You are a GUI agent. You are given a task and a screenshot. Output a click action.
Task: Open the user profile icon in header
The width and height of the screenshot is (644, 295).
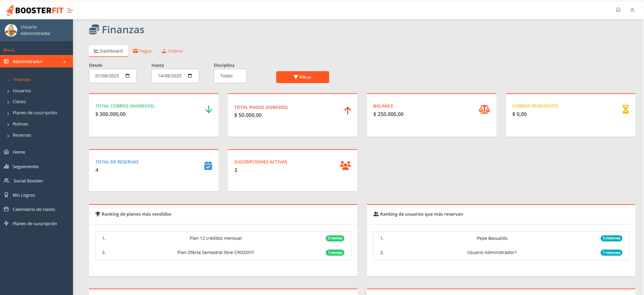[632, 10]
